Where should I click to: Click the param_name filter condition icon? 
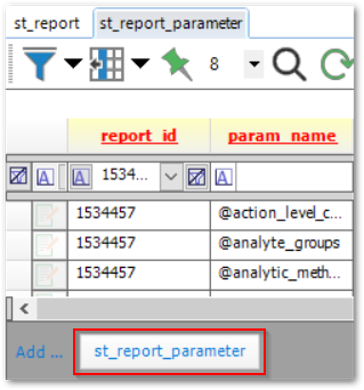[x=223, y=177]
